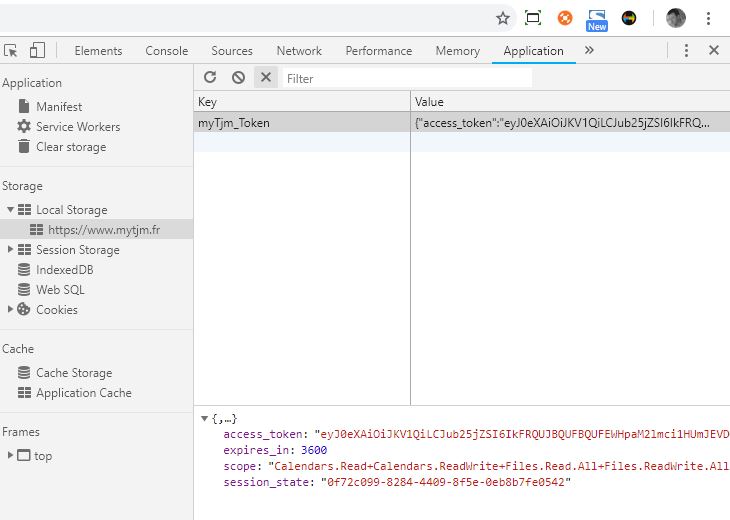730x520 pixels.
Task: Click the screen capture extension icon
Action: 533,18
